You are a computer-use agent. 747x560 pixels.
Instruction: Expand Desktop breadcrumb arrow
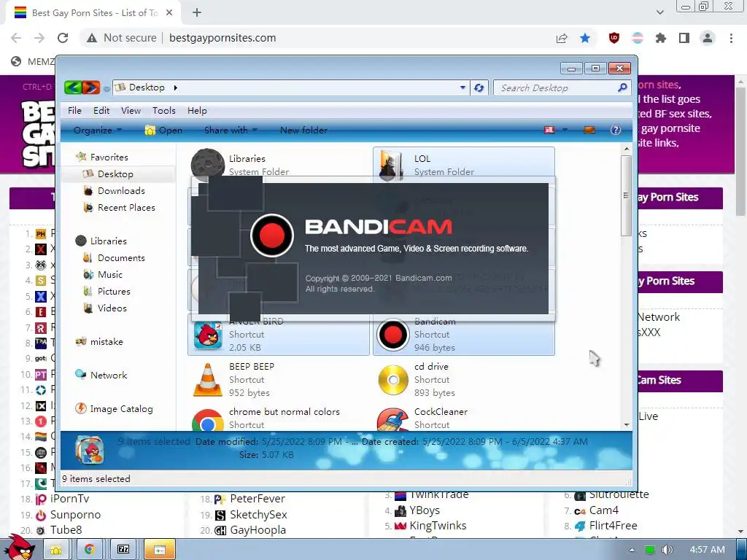(x=175, y=87)
